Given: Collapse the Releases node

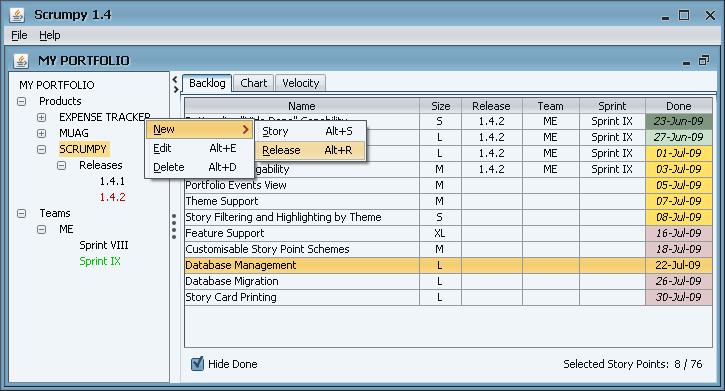Looking at the screenshot, I should (61, 165).
